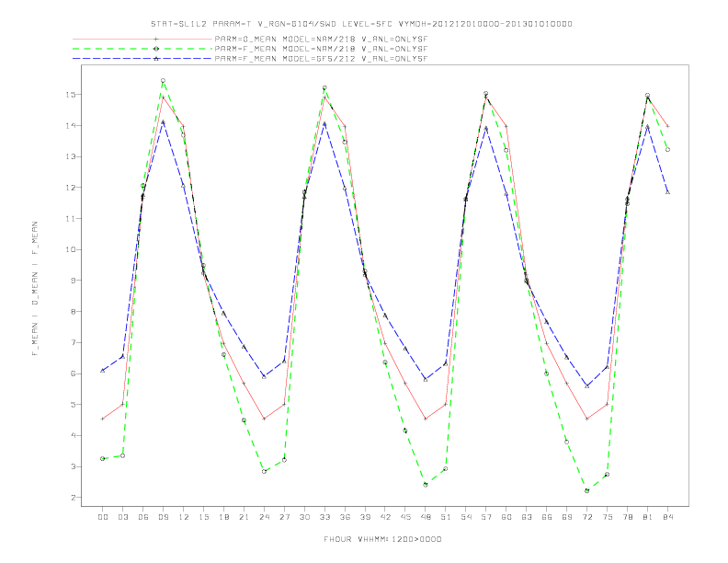Click y-axis tick label 2
Image resolution: width=728 pixels, height=563 pixels.
(x=74, y=498)
